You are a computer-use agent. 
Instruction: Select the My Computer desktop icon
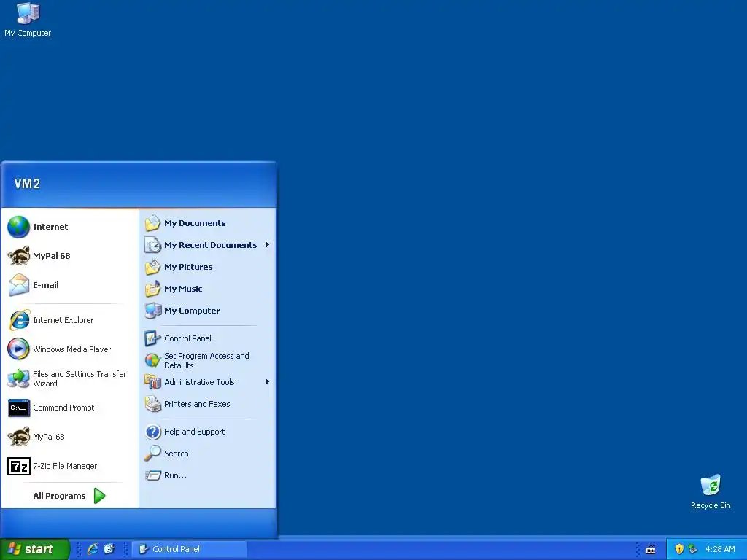click(x=28, y=20)
